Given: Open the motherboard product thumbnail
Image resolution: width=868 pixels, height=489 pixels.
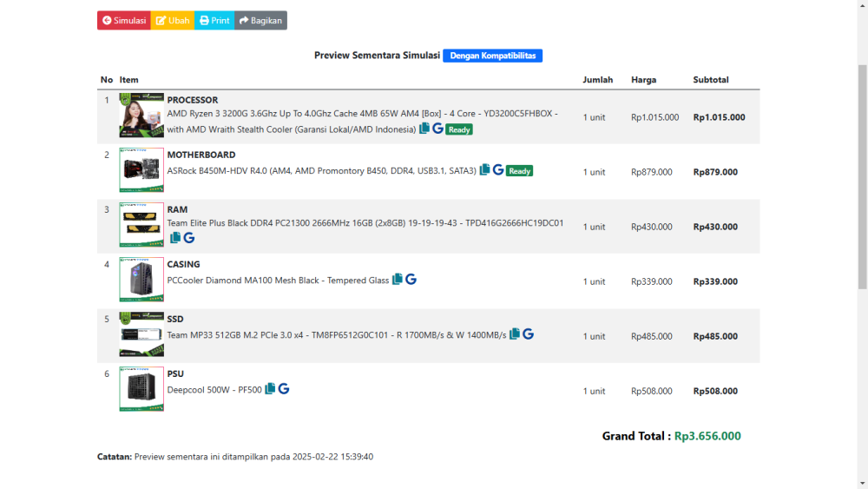Looking at the screenshot, I should (141, 170).
